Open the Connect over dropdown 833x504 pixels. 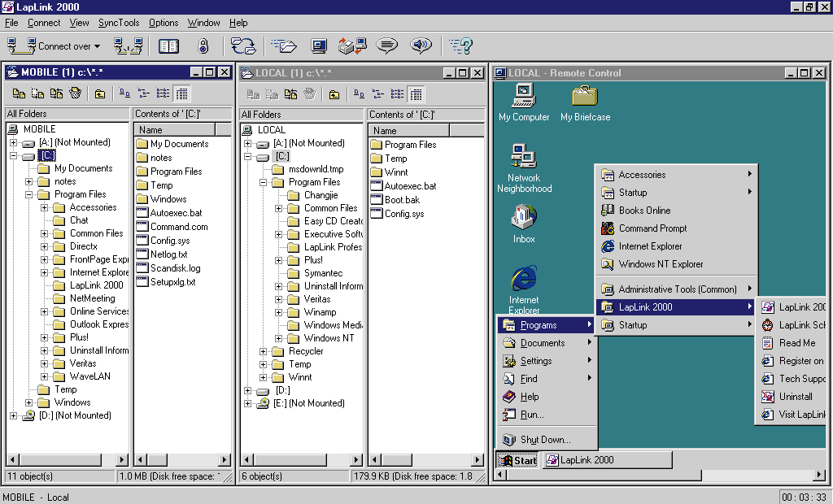point(53,46)
